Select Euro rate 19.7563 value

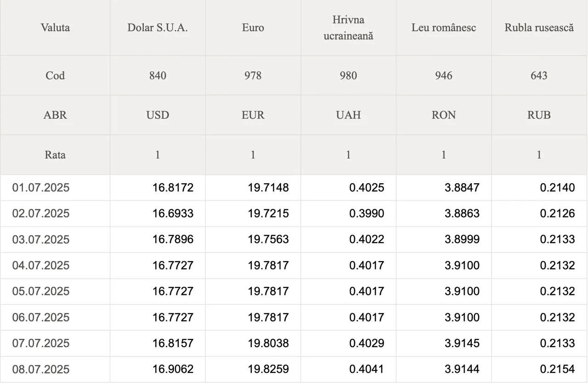268,239
